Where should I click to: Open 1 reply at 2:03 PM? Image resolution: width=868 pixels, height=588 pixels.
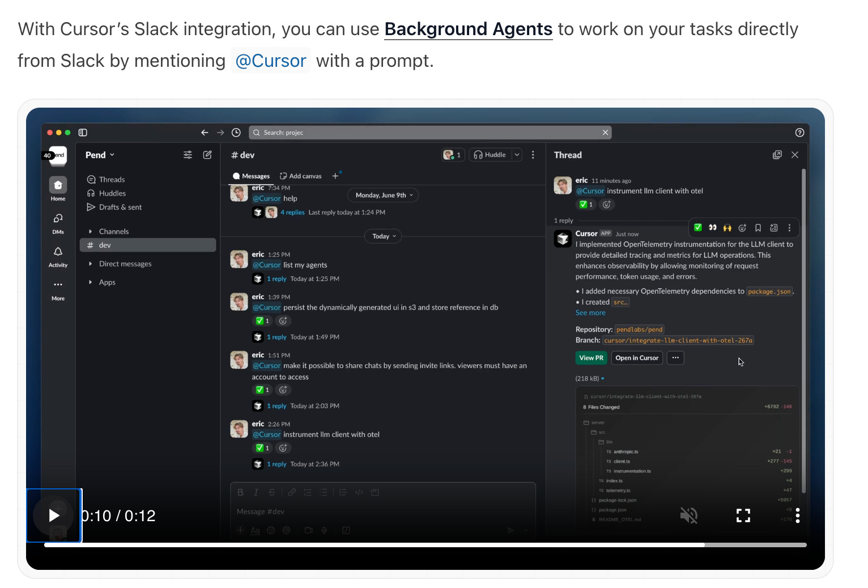coord(276,406)
